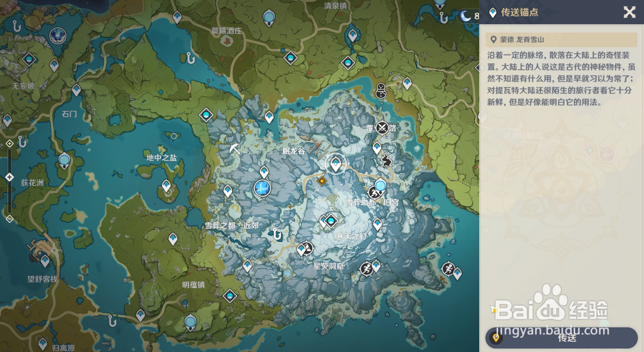The image size is (644, 352).
Task: Click the domain icon northwest of Dragonspine
Action: [x=206, y=115]
